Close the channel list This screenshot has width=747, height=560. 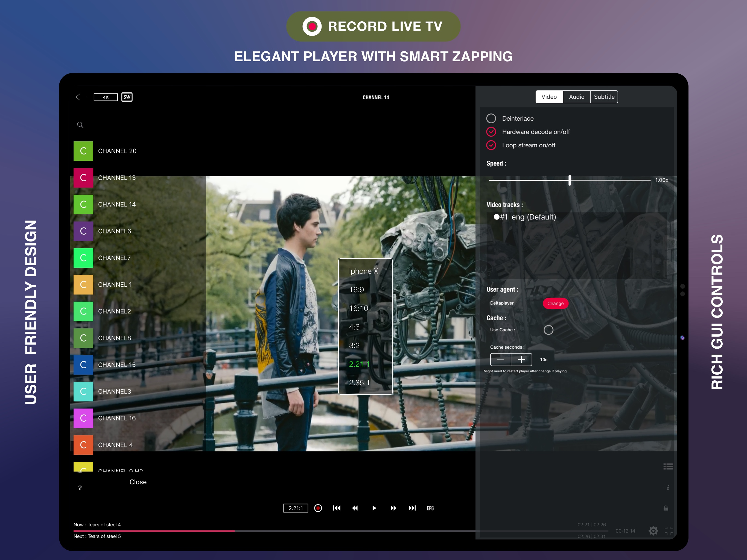tap(138, 482)
